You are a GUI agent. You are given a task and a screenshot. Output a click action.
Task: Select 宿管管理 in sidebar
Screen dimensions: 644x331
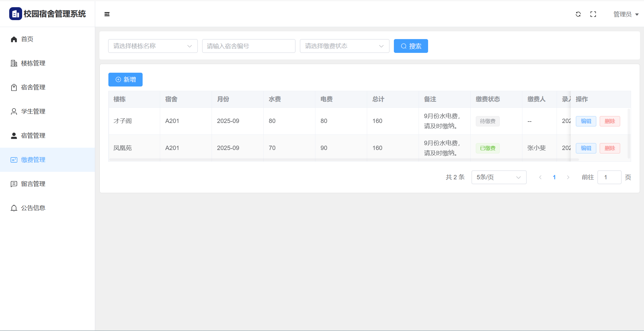(x=33, y=136)
